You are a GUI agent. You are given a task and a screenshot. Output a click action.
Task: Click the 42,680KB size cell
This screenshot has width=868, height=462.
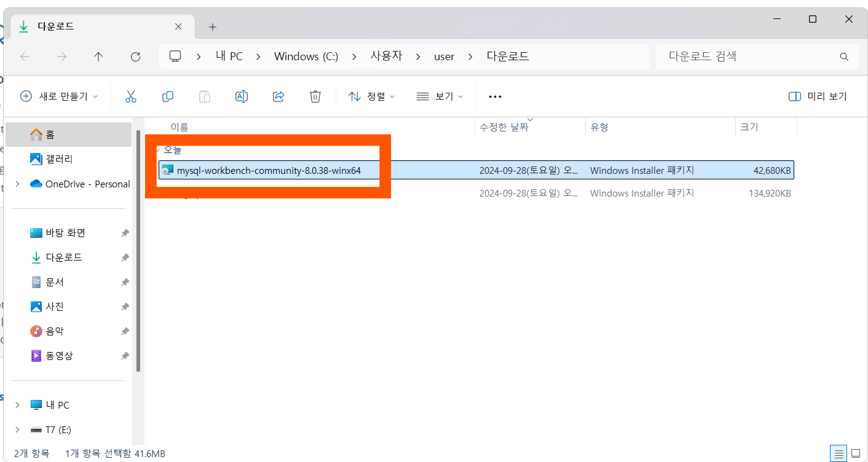point(772,171)
